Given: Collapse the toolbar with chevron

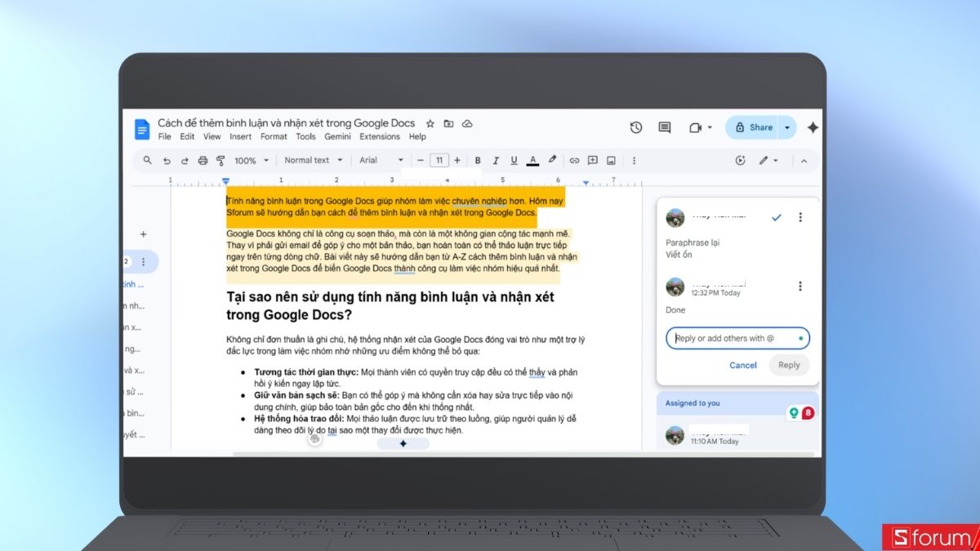Looking at the screenshot, I should (804, 160).
